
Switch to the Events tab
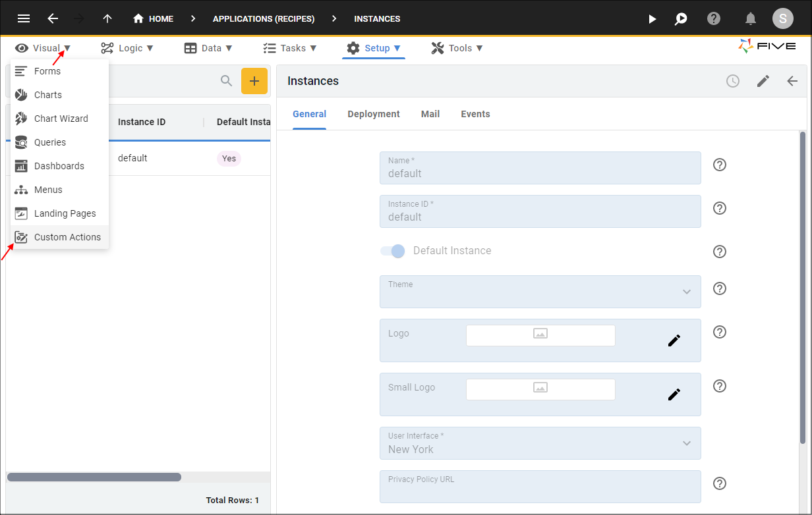(475, 114)
